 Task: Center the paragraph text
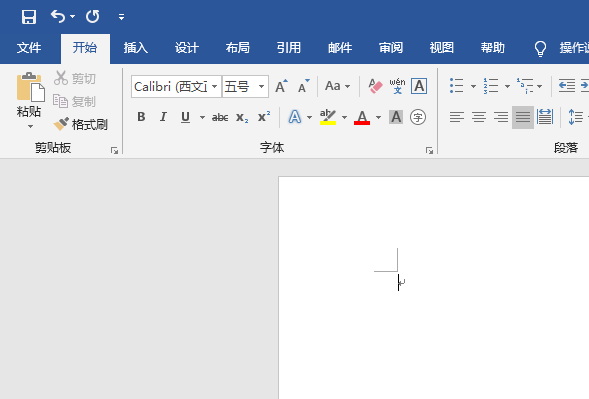pos(479,117)
